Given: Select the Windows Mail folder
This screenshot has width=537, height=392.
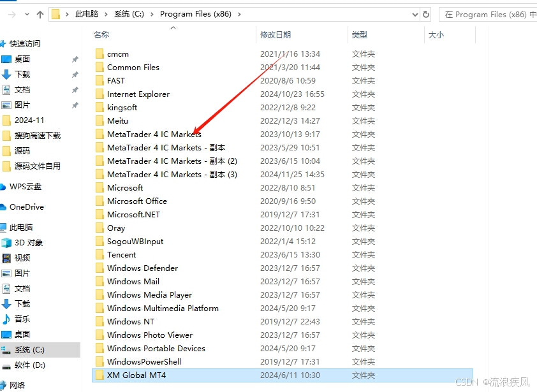Looking at the screenshot, I should pyautogui.click(x=133, y=282).
